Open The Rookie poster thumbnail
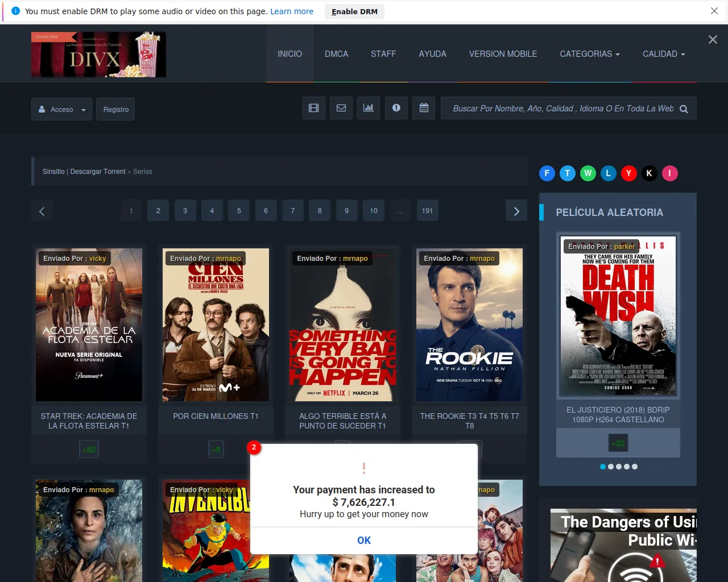The width and height of the screenshot is (728, 582). click(x=470, y=325)
